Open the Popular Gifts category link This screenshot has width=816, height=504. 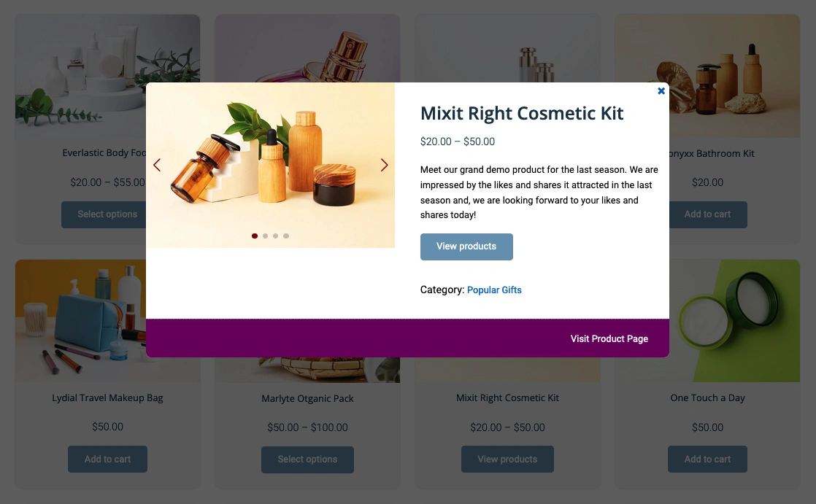[494, 290]
